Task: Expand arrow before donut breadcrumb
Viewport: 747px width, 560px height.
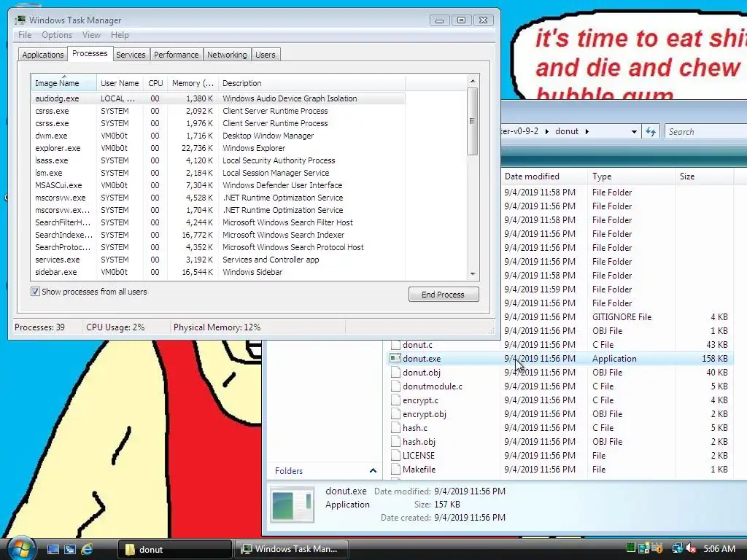Action: (x=546, y=131)
